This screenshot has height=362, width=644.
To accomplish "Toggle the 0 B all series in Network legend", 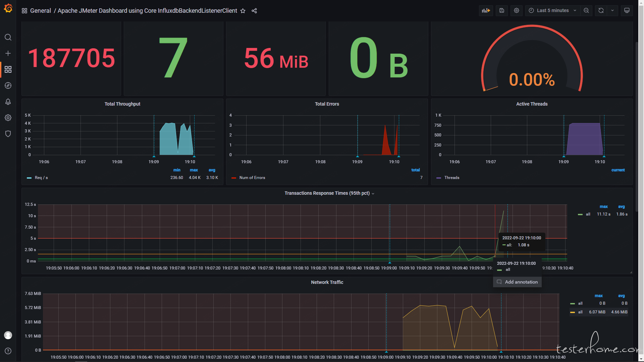I will [580, 304].
